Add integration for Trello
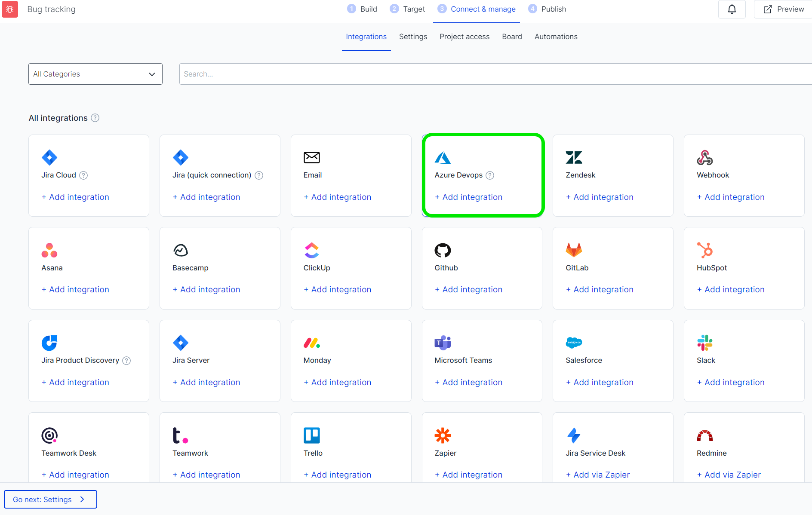Image resolution: width=812 pixels, height=515 pixels. tap(337, 475)
